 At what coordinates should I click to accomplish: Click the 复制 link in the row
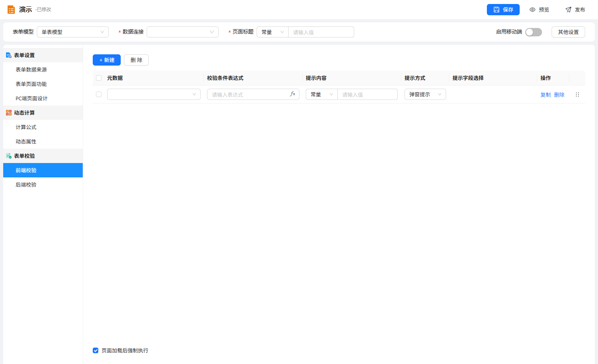[546, 95]
